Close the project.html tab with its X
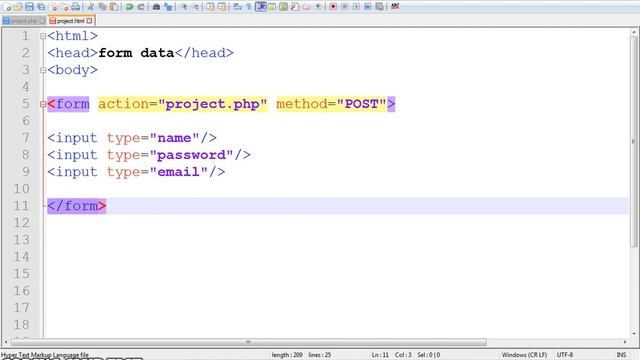The height and width of the screenshot is (360, 640). (89, 20)
